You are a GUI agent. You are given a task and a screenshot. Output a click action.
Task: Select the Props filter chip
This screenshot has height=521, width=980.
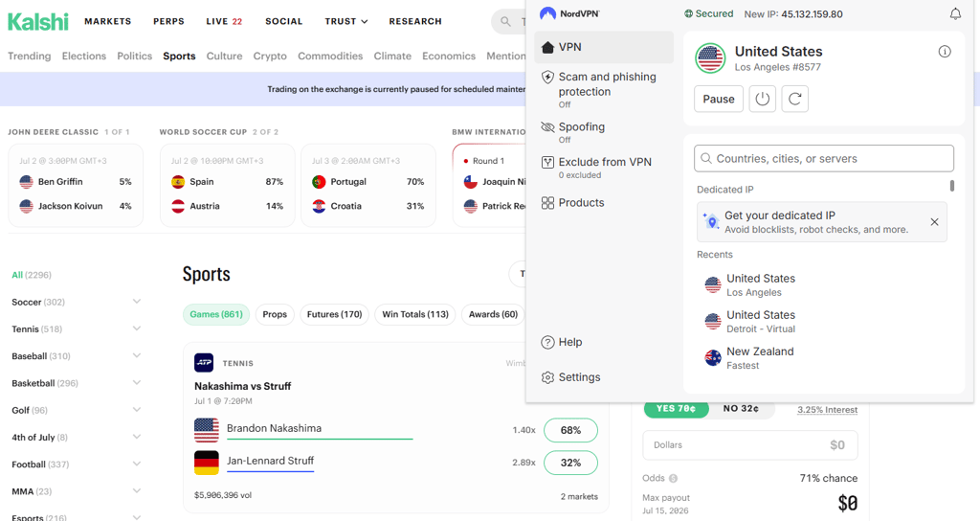click(x=275, y=314)
